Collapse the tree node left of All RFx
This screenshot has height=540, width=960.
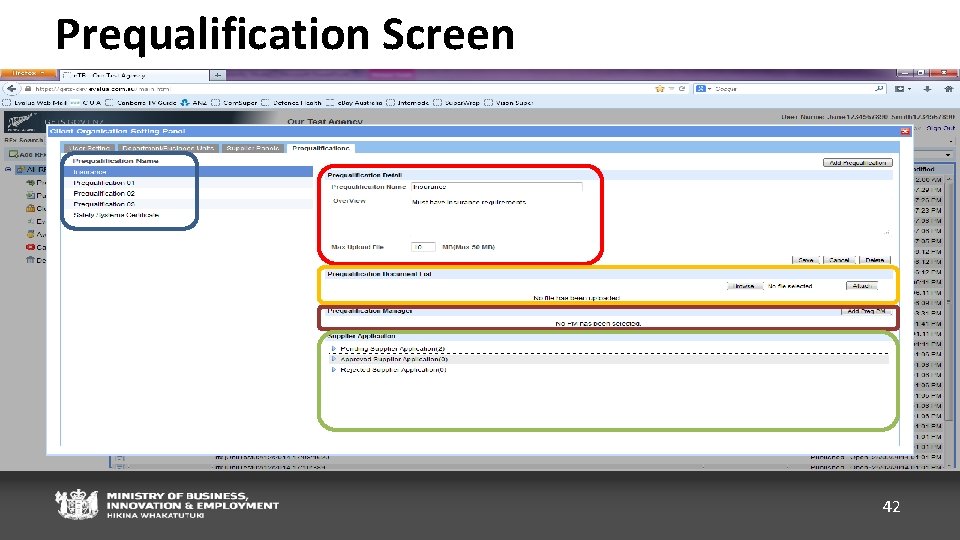coord(8,169)
